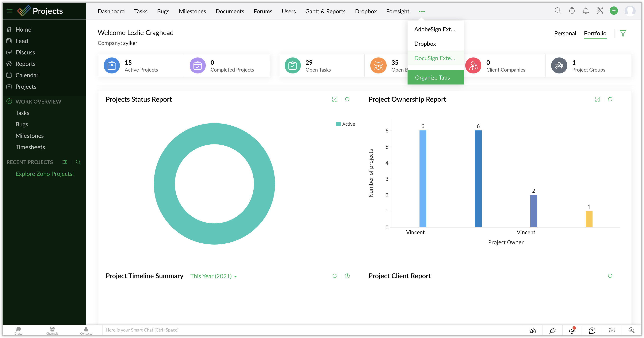Click the green plus add button
644x338 pixels.
point(614,11)
